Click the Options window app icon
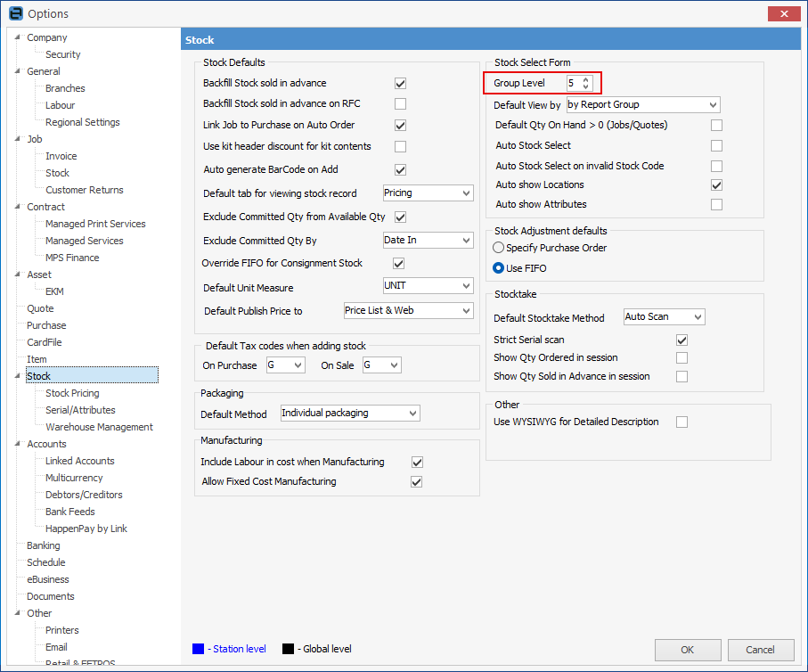The height and width of the screenshot is (672, 808). [x=16, y=13]
